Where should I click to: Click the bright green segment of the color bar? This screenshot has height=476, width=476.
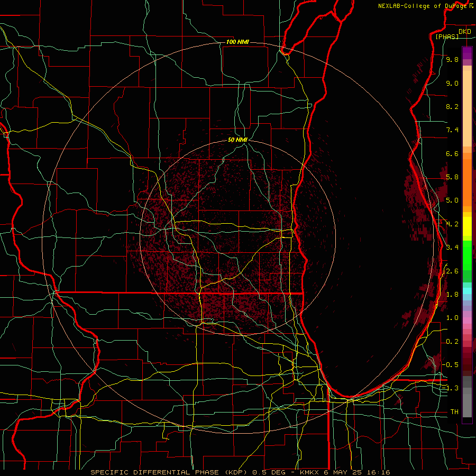pyautogui.click(x=467, y=255)
